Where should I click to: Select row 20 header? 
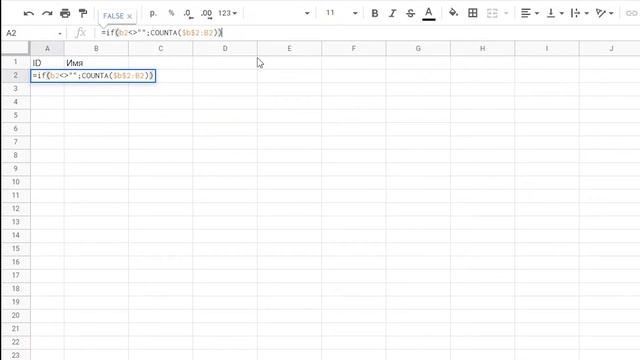[x=16, y=315]
